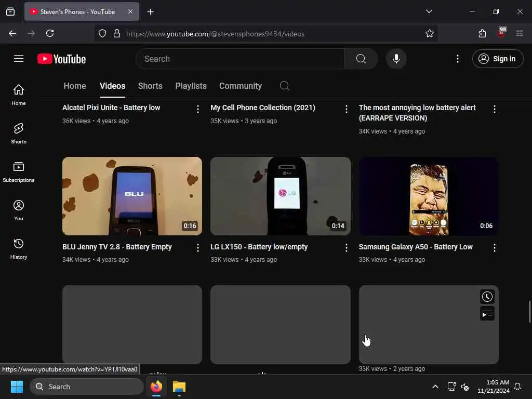Show hidden system tray icons
The width and height of the screenshot is (532, 399).
click(x=435, y=387)
